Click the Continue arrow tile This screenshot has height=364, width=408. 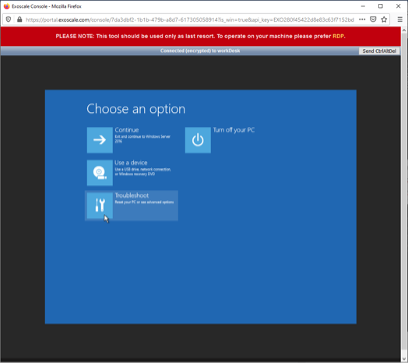[100, 140]
